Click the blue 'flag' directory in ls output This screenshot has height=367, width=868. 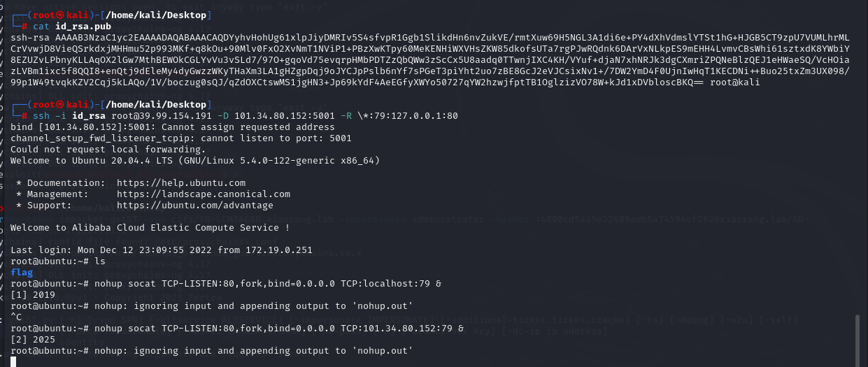click(22, 273)
